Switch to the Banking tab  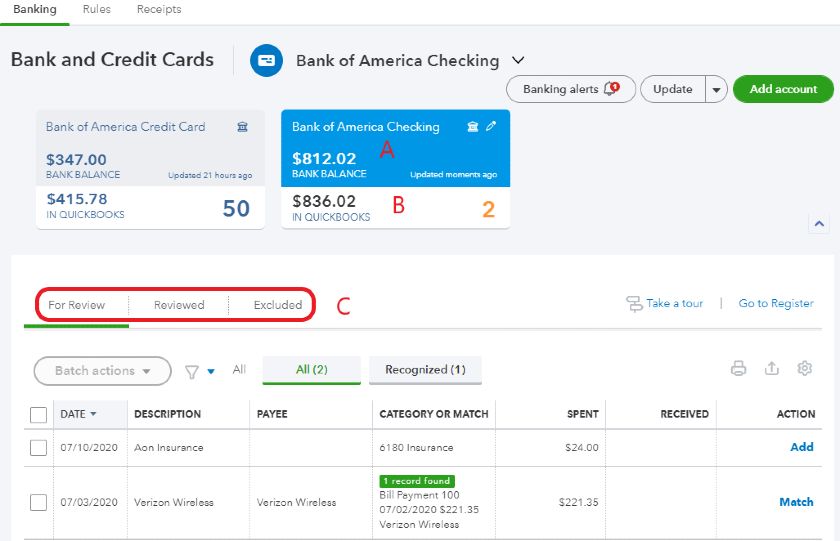coord(35,10)
